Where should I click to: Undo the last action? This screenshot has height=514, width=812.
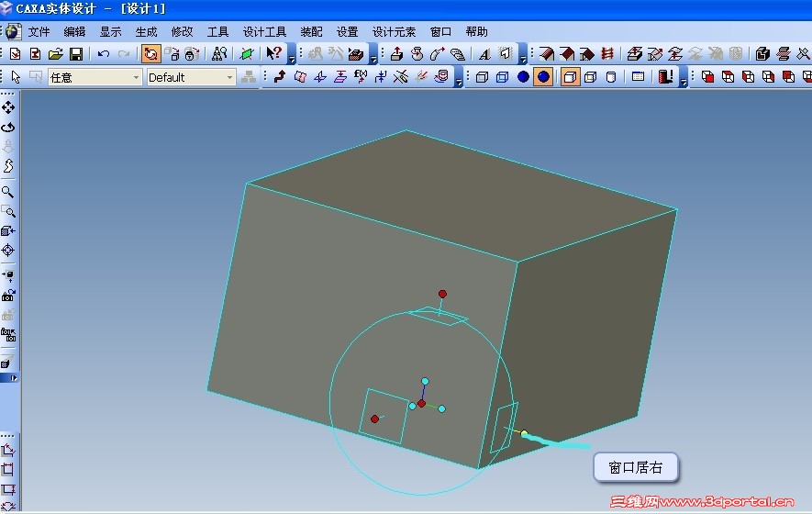click(104, 54)
